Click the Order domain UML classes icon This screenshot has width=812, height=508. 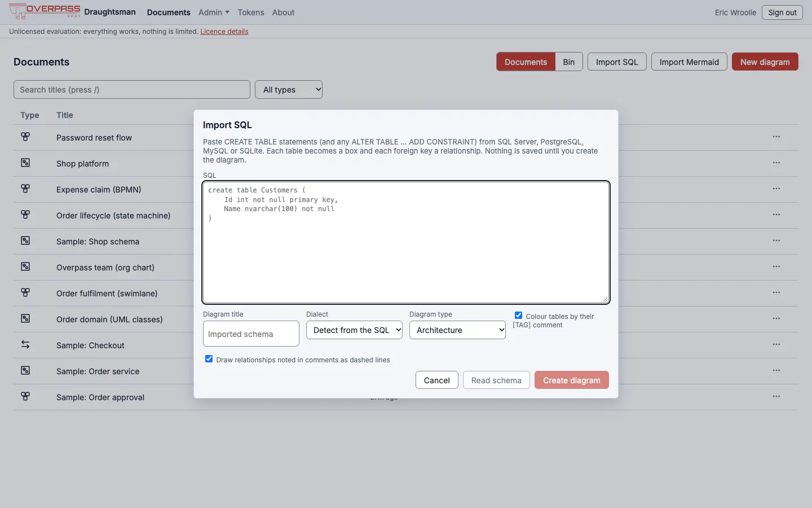coord(25,318)
